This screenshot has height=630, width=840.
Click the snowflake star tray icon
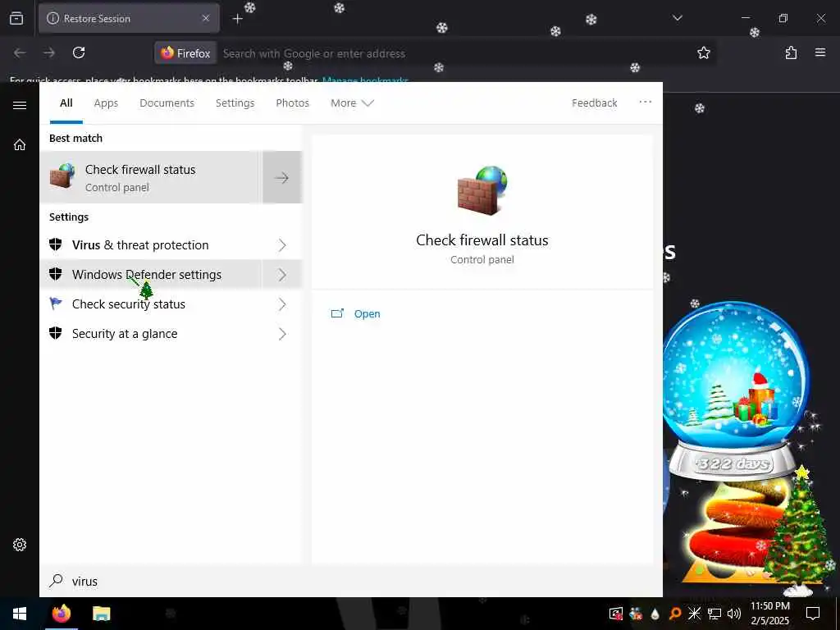point(694,614)
